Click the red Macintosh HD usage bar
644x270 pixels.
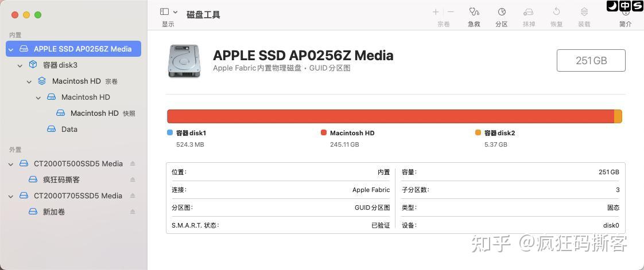(x=390, y=116)
